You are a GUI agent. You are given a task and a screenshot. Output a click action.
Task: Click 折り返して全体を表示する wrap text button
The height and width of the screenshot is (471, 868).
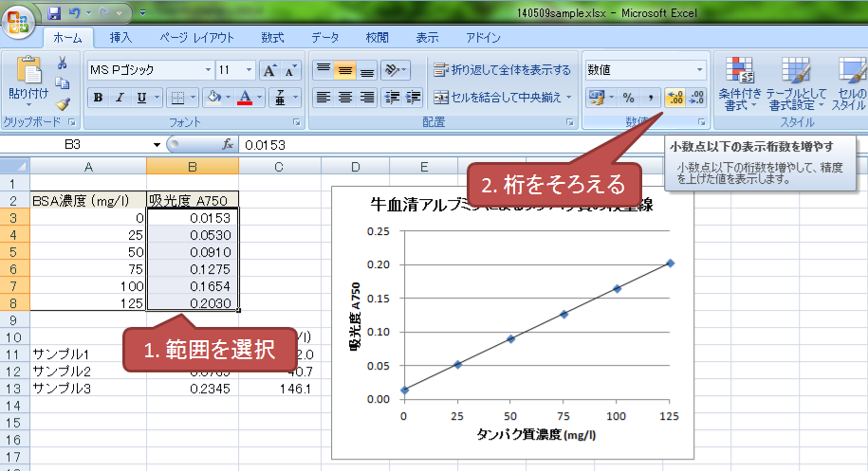[x=503, y=70]
